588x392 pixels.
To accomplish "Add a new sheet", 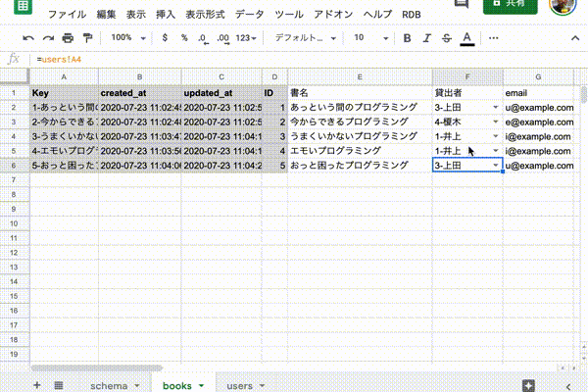I will pyautogui.click(x=37, y=385).
